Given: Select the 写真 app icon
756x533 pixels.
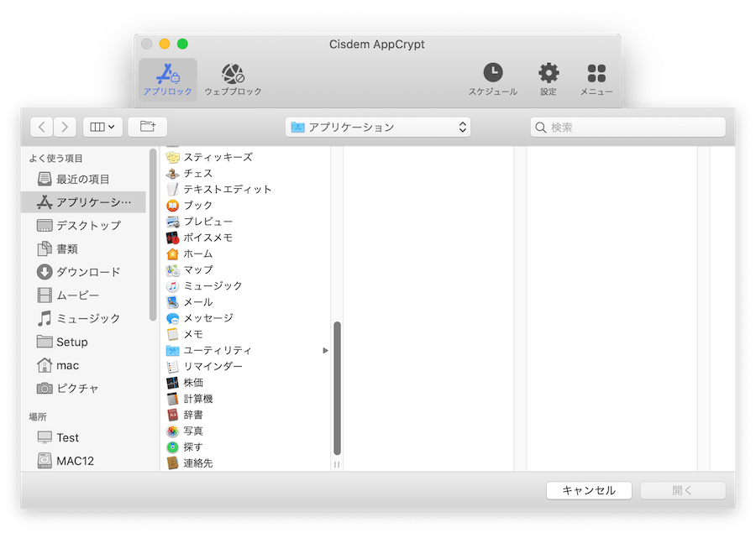Looking at the screenshot, I should (x=172, y=431).
